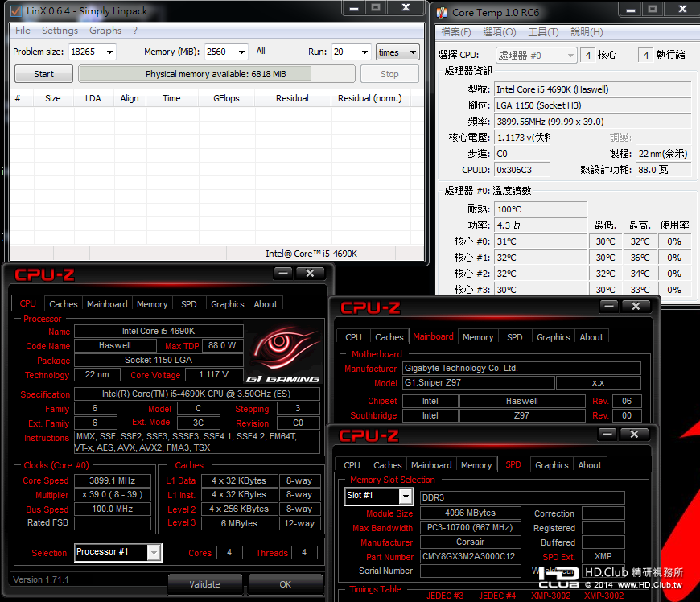Viewport: 700px width, 602px height.
Task: Click the 3899.1 MHz core speed value
Action: (113, 480)
